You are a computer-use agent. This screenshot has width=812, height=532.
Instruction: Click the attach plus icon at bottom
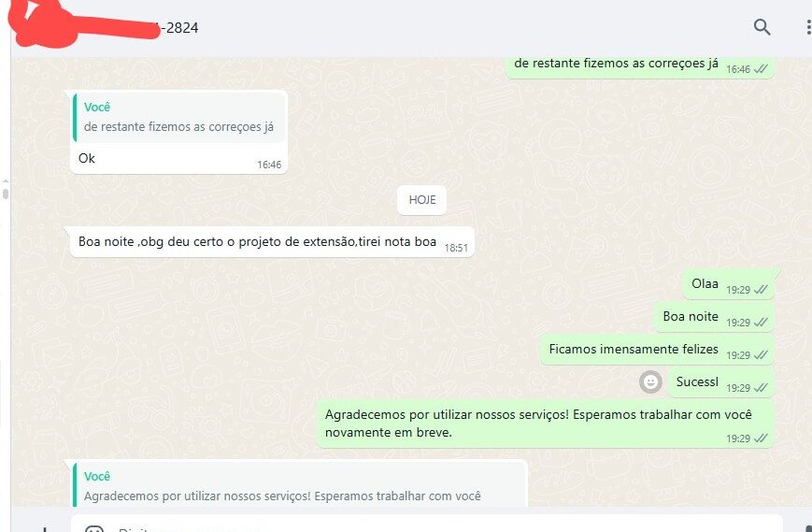tap(45, 529)
